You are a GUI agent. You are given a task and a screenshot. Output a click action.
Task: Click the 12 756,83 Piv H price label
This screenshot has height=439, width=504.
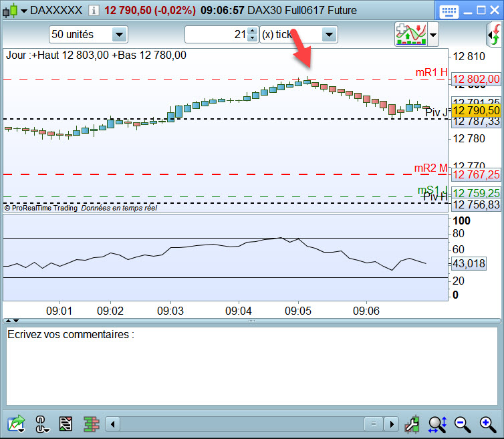(x=476, y=204)
